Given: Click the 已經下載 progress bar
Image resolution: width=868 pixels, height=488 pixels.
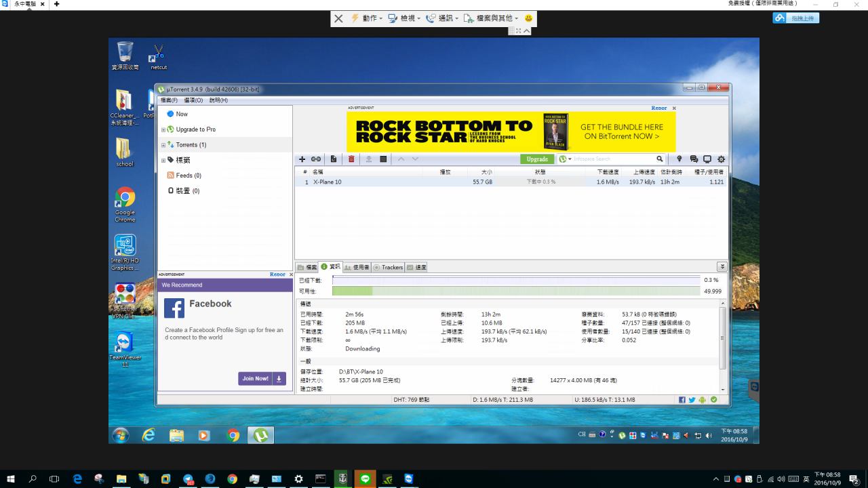Looking at the screenshot, I should (516, 280).
